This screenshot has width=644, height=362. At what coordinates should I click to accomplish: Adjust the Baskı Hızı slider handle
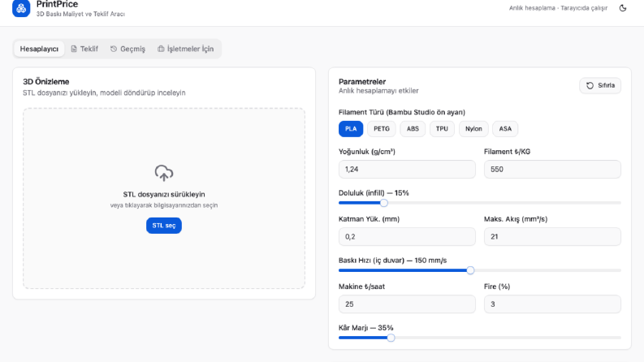(x=470, y=270)
